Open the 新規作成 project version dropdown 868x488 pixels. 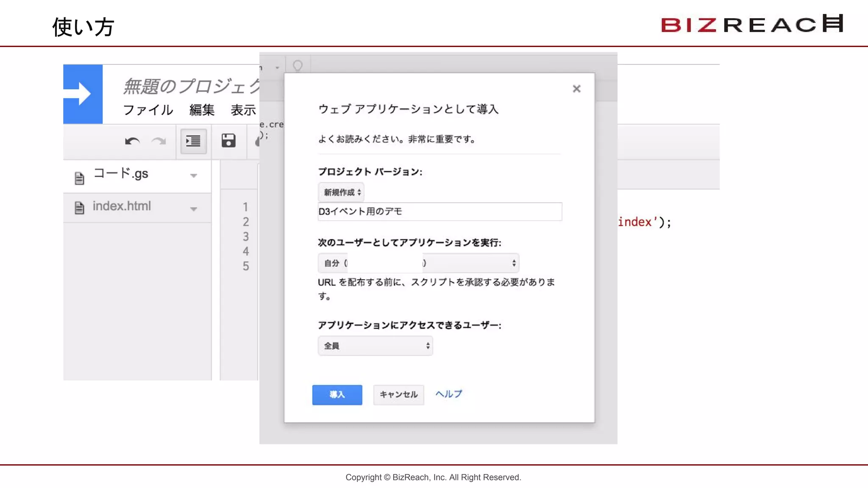341,192
